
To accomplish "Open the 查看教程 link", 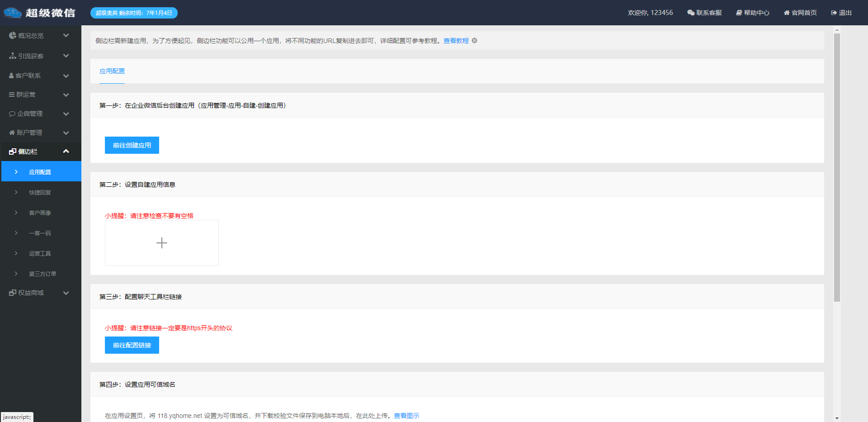I will click(456, 41).
